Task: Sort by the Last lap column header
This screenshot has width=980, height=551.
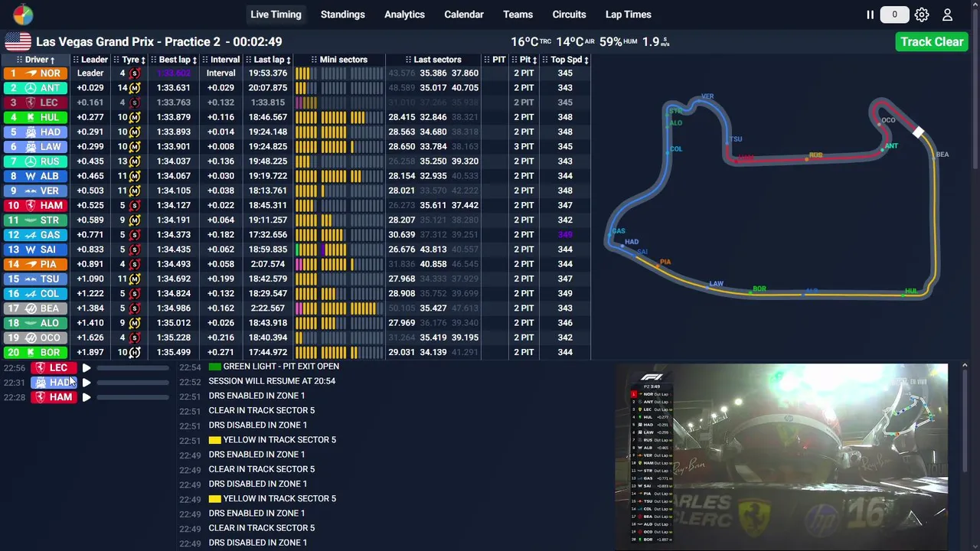Action: pos(268,60)
